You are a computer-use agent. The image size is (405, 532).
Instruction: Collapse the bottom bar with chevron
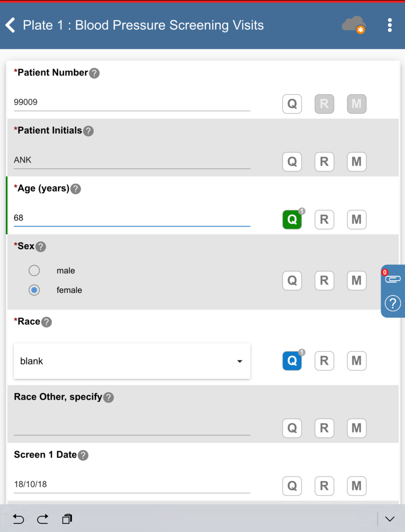389,519
